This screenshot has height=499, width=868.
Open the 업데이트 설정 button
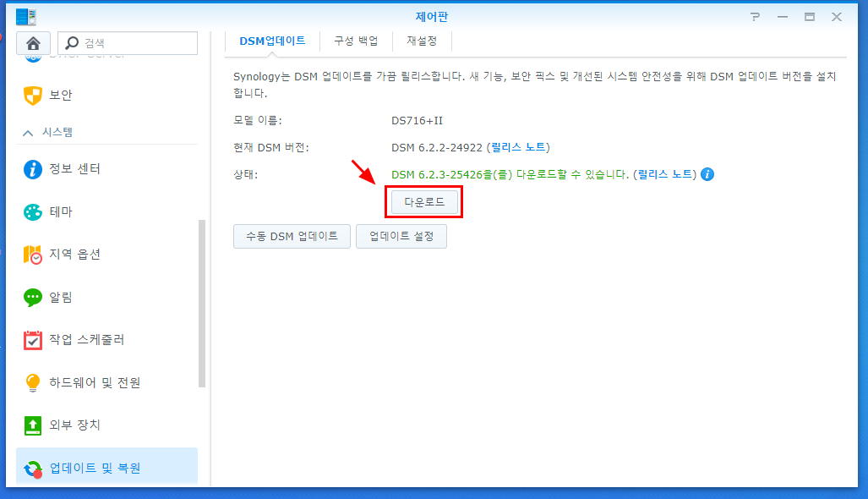(401, 237)
